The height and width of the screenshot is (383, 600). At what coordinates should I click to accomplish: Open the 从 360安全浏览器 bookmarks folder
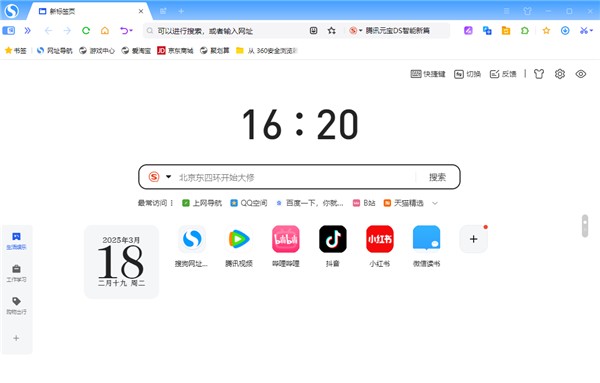click(x=267, y=51)
